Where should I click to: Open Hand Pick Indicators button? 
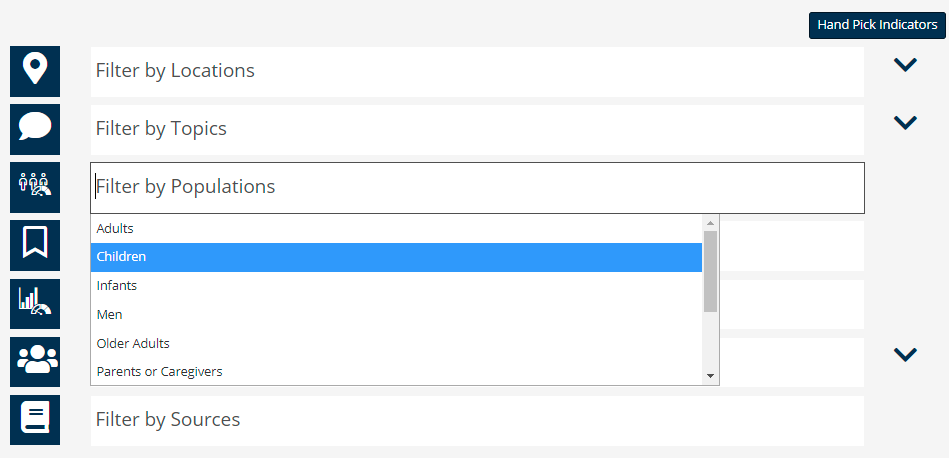[877, 25]
